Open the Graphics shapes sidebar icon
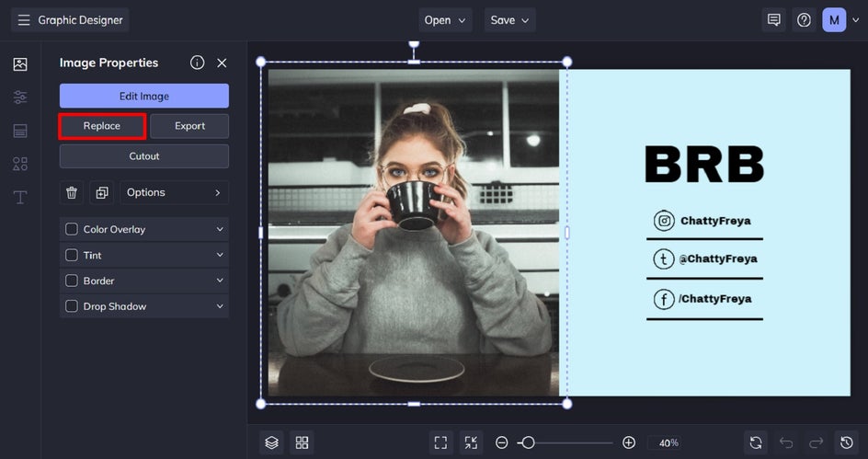Image resolution: width=868 pixels, height=459 pixels. coord(20,164)
